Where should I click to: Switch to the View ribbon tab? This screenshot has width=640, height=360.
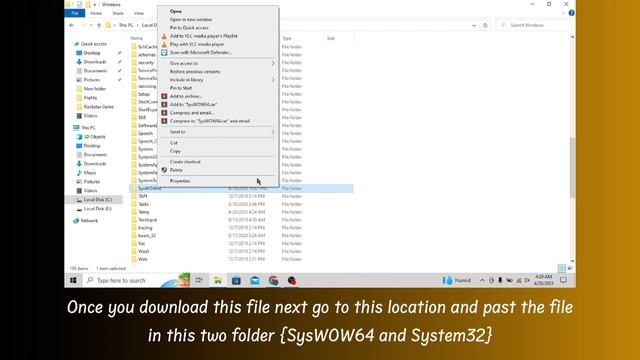[x=139, y=13]
